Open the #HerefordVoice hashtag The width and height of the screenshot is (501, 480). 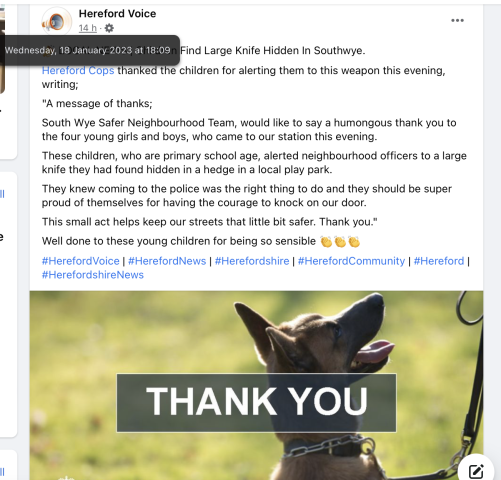(x=81, y=261)
